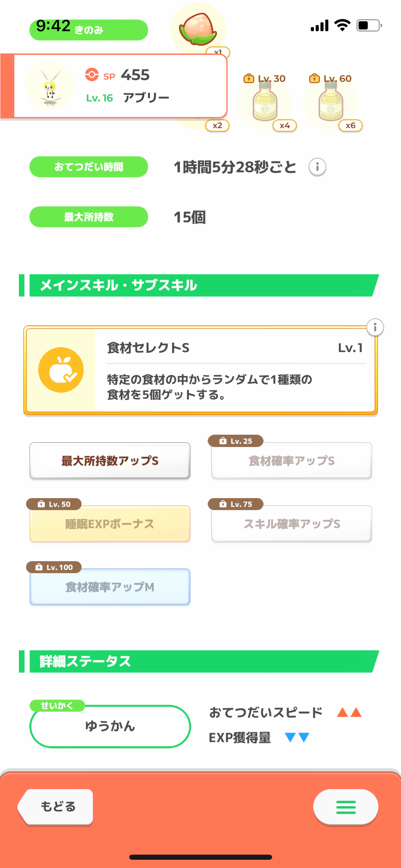Tap the 食材セレクトS apple skill icon
Image resolution: width=401 pixels, height=868 pixels.
[61, 370]
